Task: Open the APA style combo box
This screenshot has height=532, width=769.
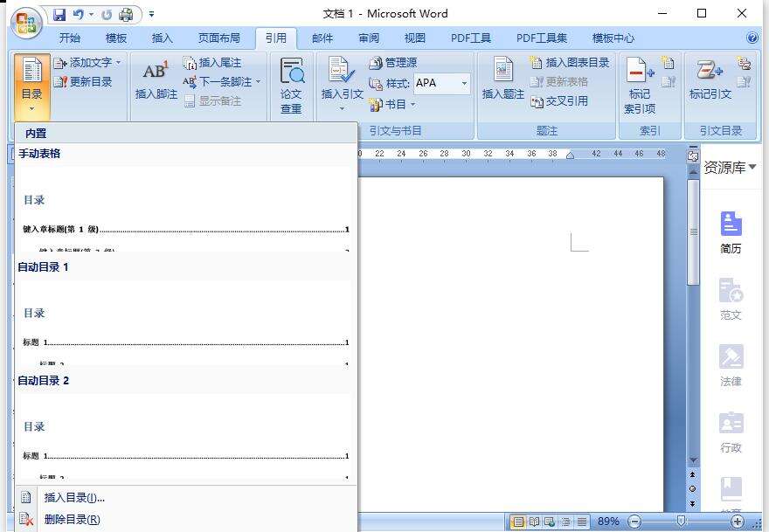Action: pos(442,83)
